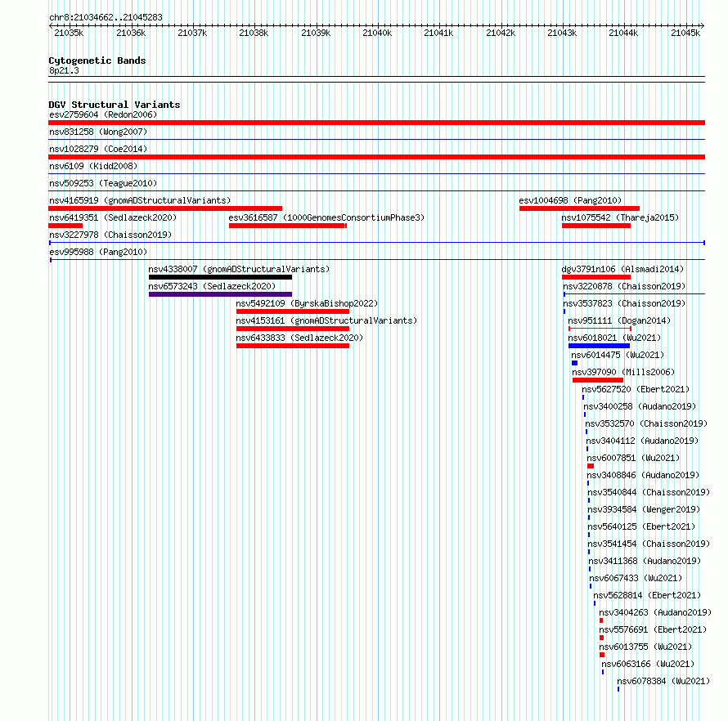
Task: Click the red bar under esv3616587
Action: [x=287, y=226]
